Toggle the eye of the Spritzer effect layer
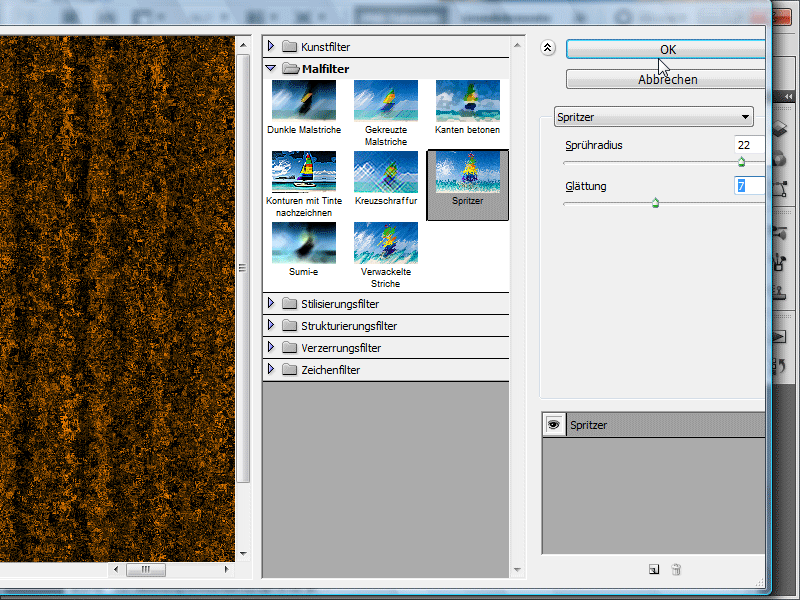 pyautogui.click(x=554, y=424)
